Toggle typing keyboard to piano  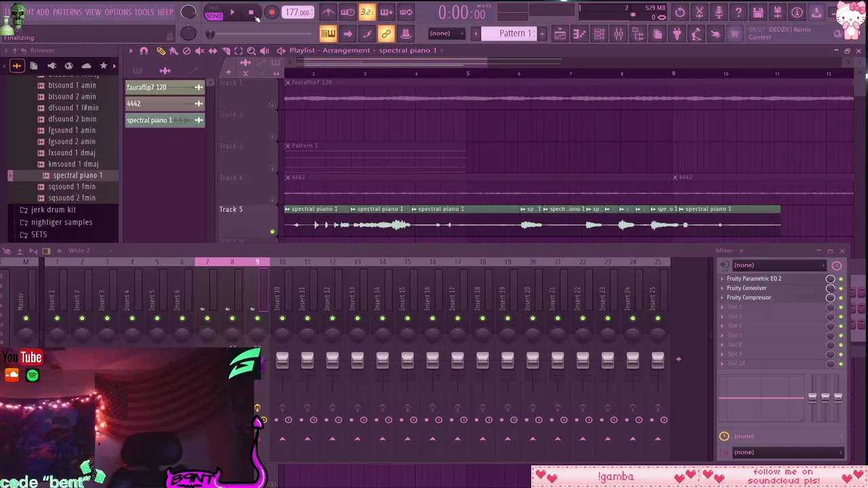[328, 34]
